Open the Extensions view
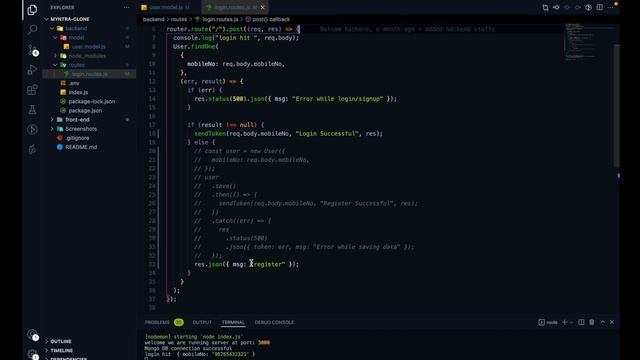 (32, 90)
